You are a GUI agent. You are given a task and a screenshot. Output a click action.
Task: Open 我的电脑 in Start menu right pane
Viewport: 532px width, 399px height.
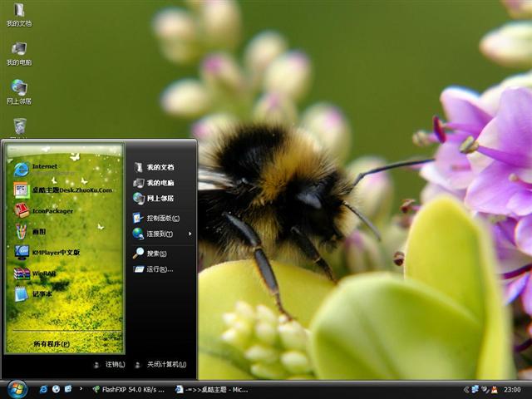pos(154,183)
